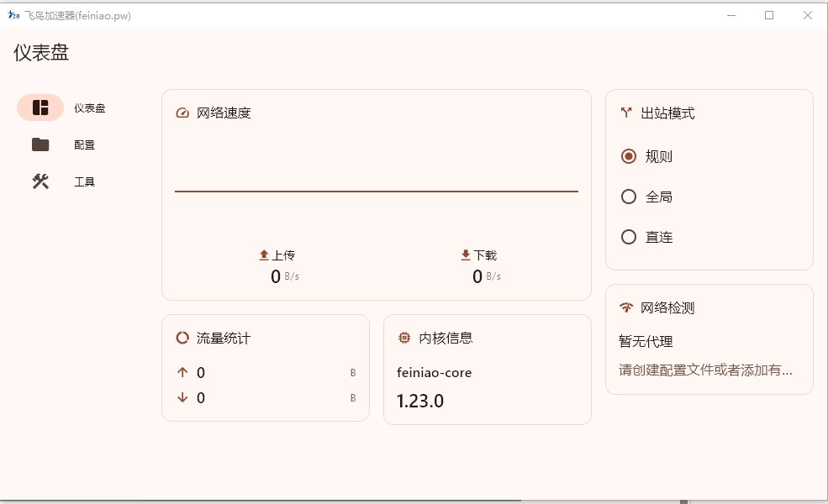The width and height of the screenshot is (828, 504).
Task: Click the download arrow icon beside 下载
Action: pos(466,255)
